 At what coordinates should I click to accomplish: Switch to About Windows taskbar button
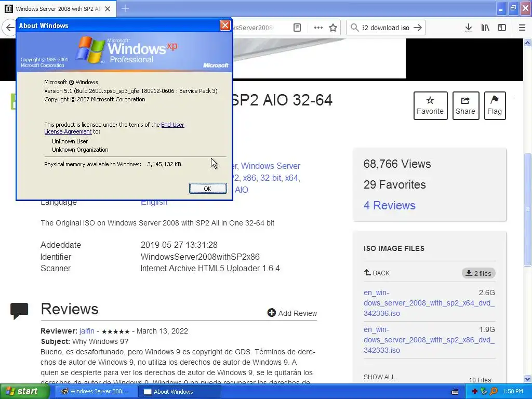(x=180, y=392)
